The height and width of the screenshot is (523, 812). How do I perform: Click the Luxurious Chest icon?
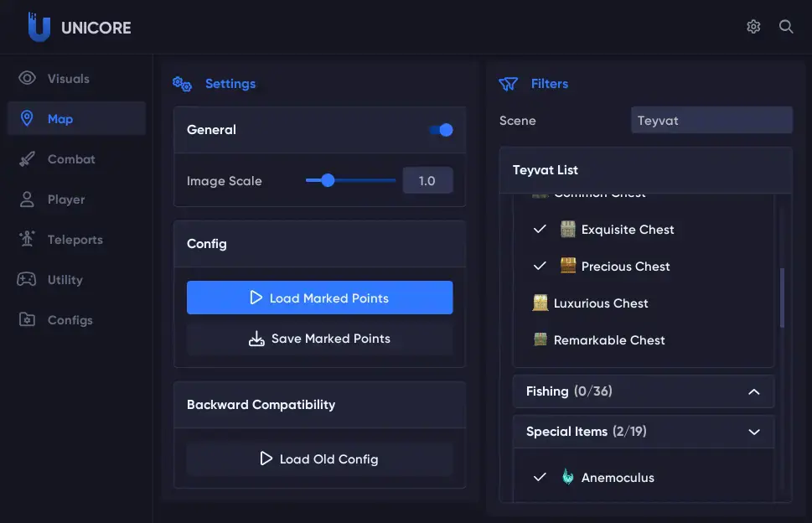click(x=540, y=303)
